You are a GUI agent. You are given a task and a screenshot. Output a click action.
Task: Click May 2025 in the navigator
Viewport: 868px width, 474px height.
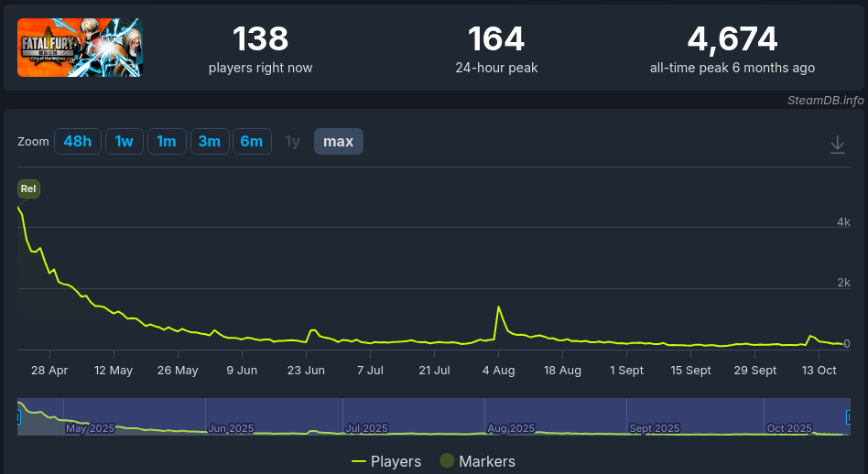click(x=91, y=428)
